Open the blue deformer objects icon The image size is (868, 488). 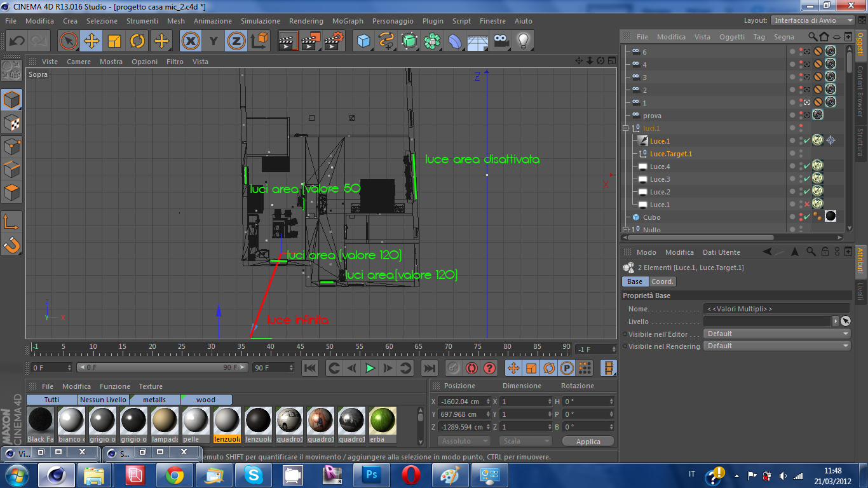pyautogui.click(x=455, y=42)
